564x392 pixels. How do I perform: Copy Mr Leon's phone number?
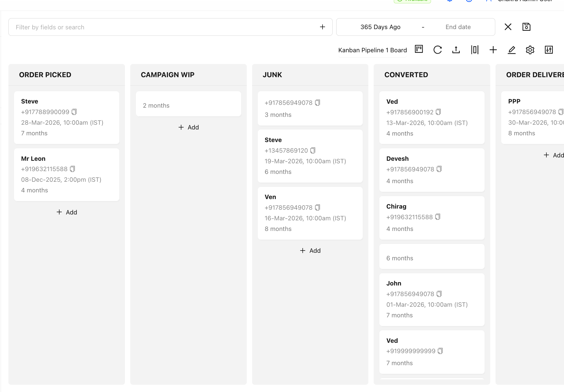pos(72,169)
